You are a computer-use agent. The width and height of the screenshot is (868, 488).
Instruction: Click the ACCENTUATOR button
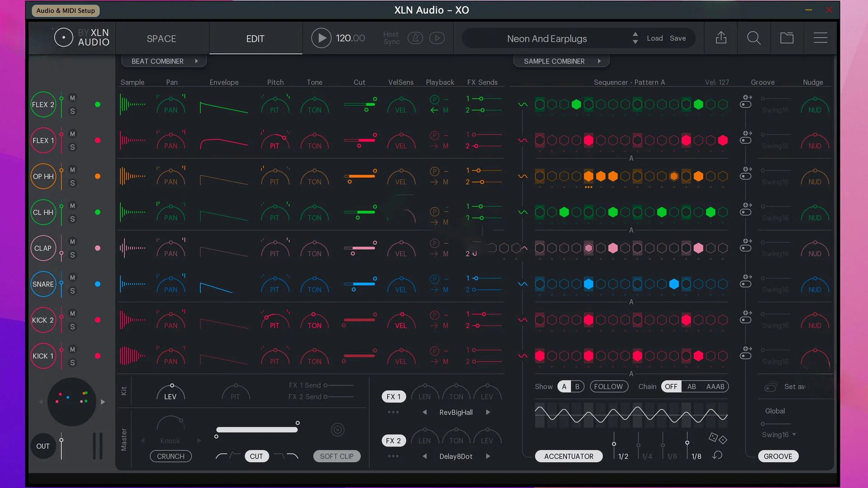[x=569, y=456]
